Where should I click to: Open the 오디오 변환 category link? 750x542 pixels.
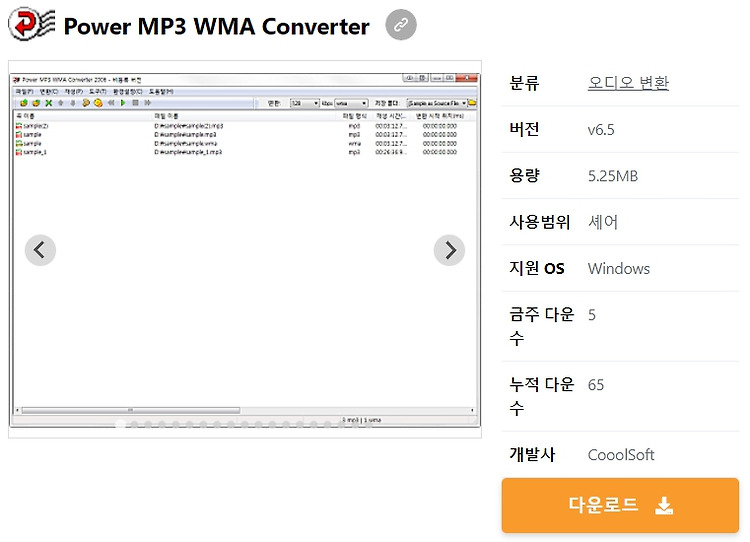click(628, 83)
